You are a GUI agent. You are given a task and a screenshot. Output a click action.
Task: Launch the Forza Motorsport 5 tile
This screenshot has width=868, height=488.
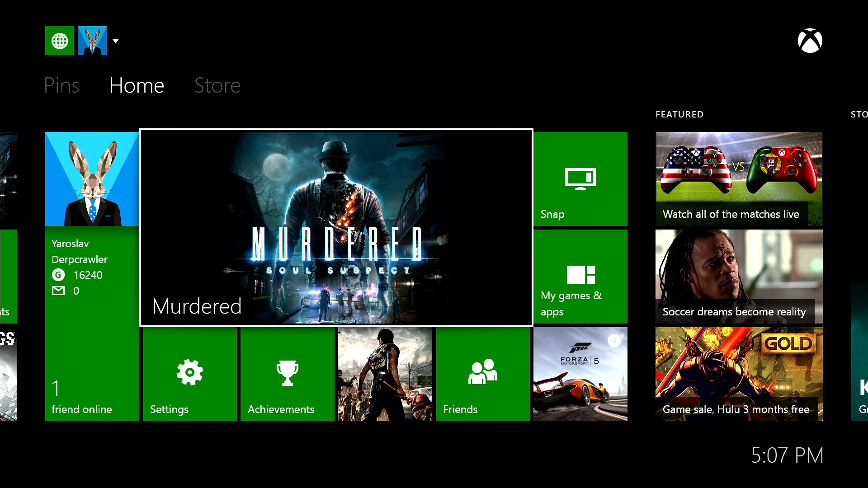tap(580, 374)
